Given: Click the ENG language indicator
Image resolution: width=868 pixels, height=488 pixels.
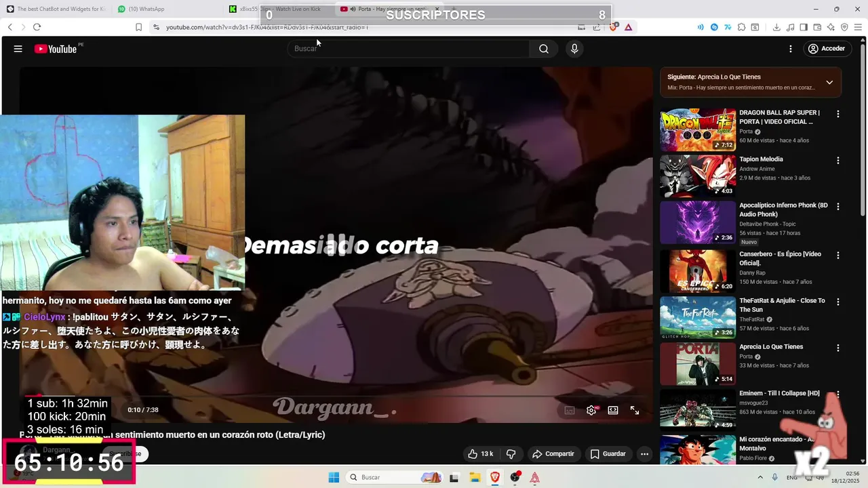Looking at the screenshot, I should coord(791,478).
